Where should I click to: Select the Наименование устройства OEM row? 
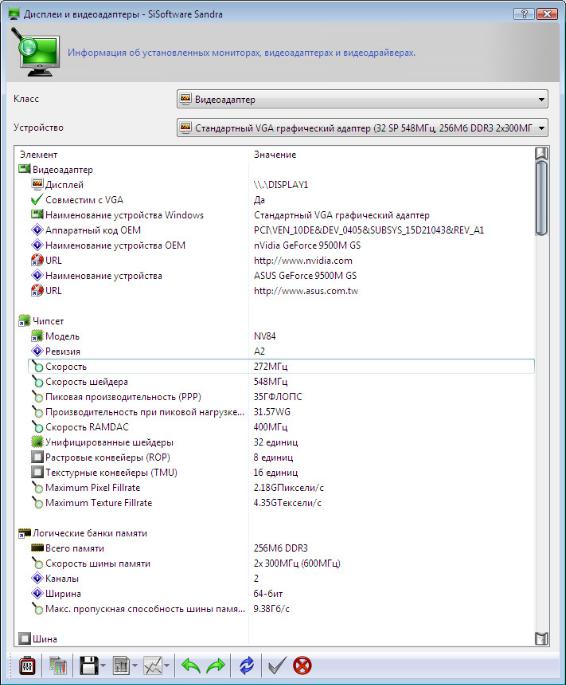[282, 245]
